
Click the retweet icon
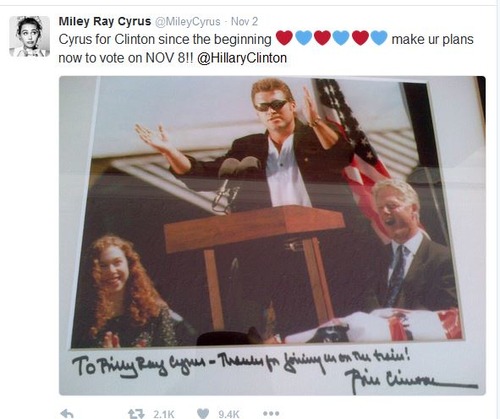point(137,414)
